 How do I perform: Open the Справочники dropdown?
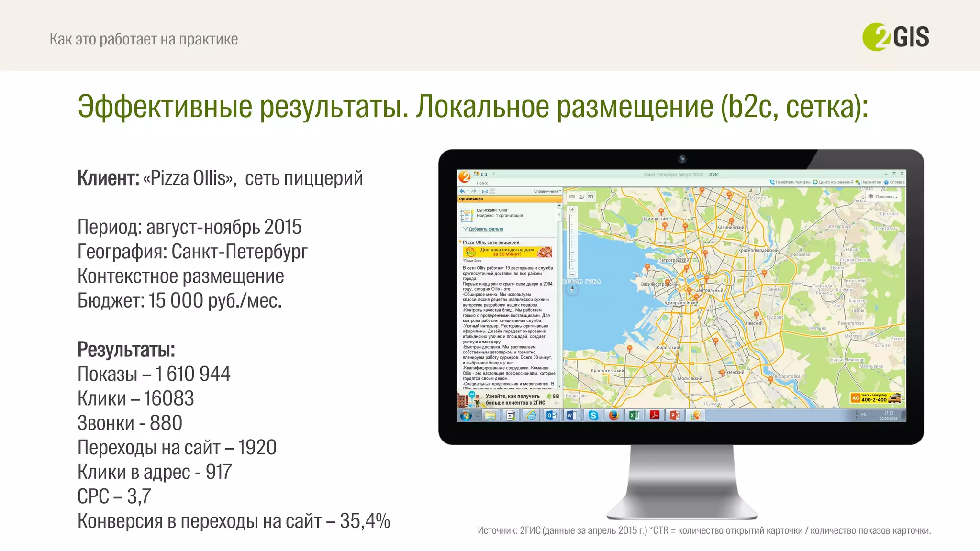pos(547,191)
